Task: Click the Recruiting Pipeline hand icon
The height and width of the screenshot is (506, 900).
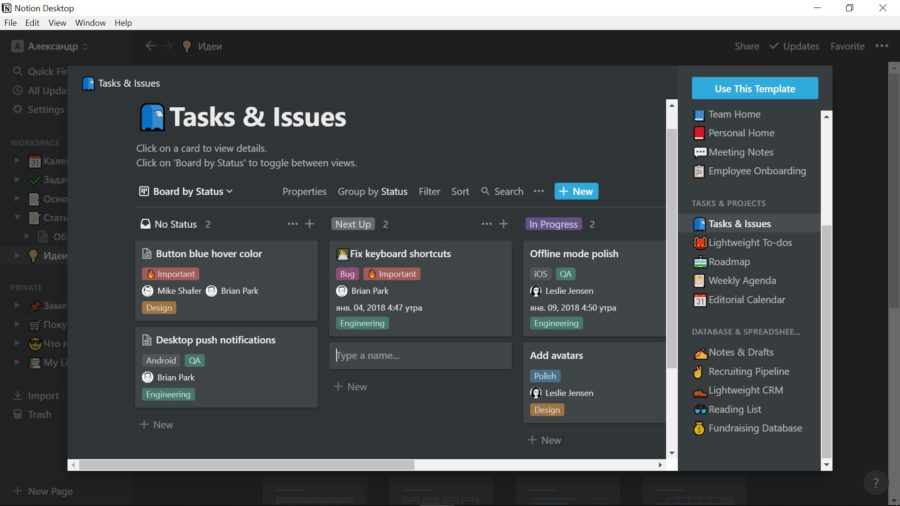Action: 699,372
